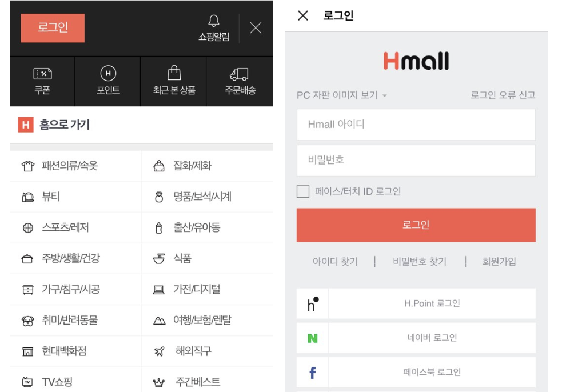The height and width of the screenshot is (392, 586).
Task: Enable the 페이스/터치 ID 로그인 checkbox
Action: pos(303,191)
